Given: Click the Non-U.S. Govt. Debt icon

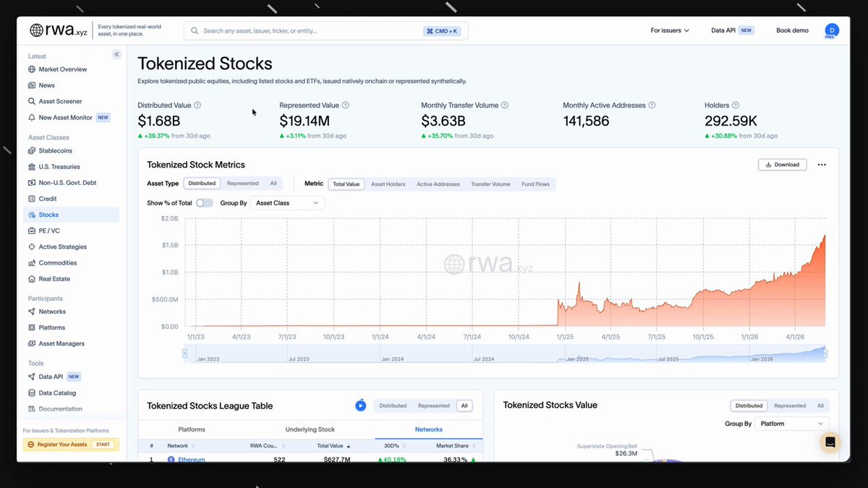Looking at the screenshot, I should click(32, 183).
